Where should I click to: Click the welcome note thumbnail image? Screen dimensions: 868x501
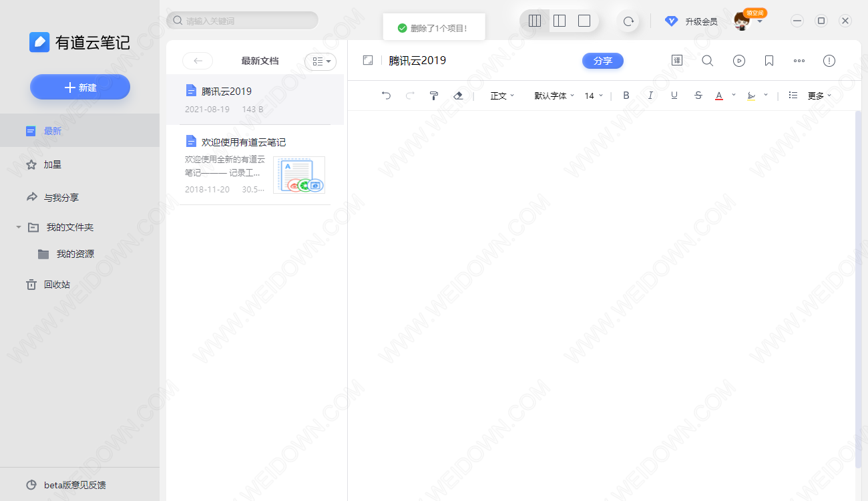[299, 175]
